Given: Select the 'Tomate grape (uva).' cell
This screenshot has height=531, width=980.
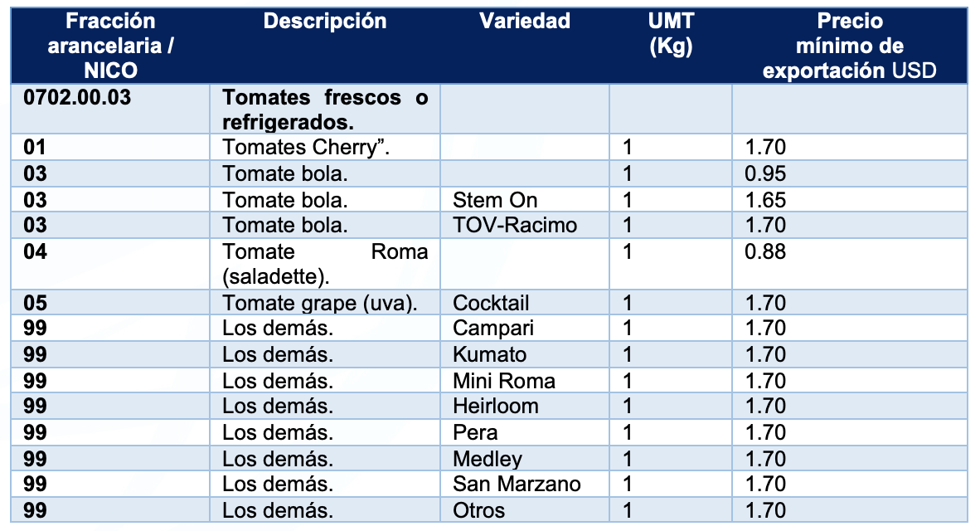Looking at the screenshot, I should coord(325,302).
